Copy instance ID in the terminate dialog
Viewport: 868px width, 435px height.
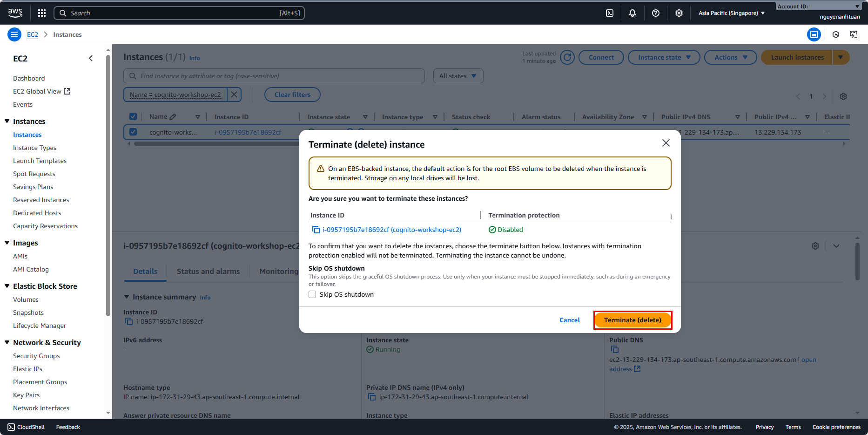pyautogui.click(x=316, y=230)
